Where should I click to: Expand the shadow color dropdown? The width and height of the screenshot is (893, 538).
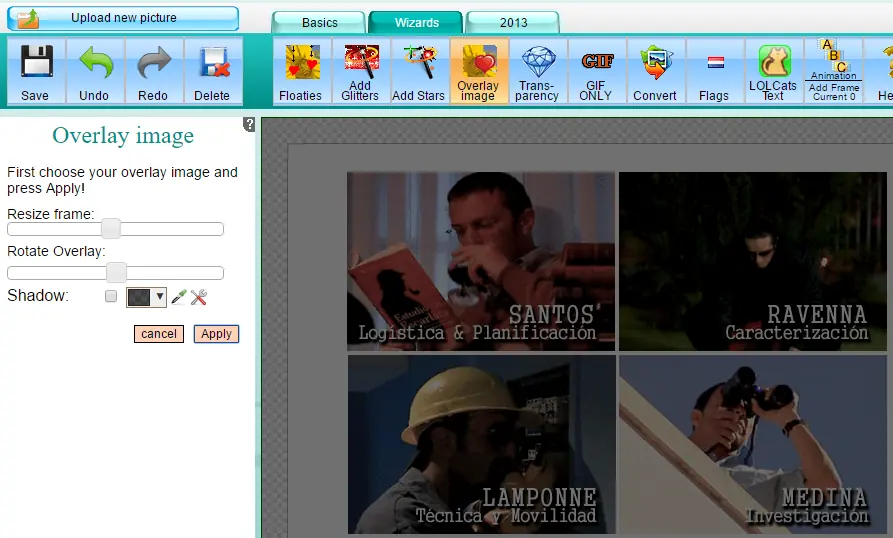pyautogui.click(x=158, y=297)
